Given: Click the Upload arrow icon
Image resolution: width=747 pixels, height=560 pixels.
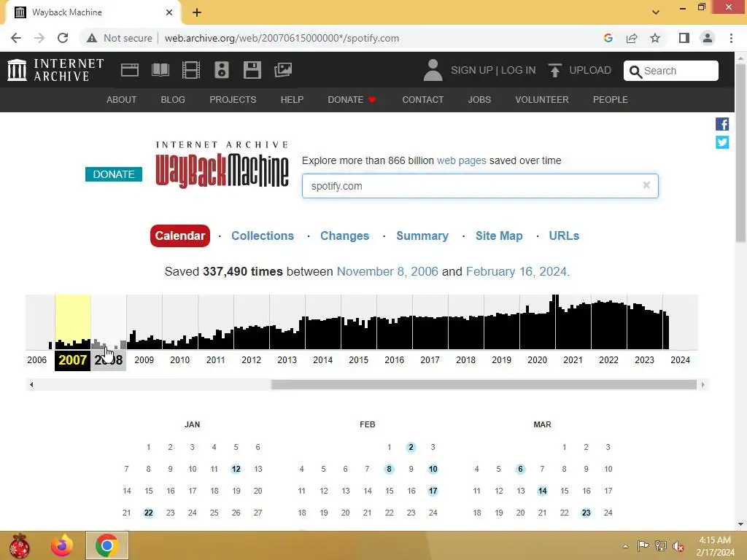Looking at the screenshot, I should click(x=554, y=71).
